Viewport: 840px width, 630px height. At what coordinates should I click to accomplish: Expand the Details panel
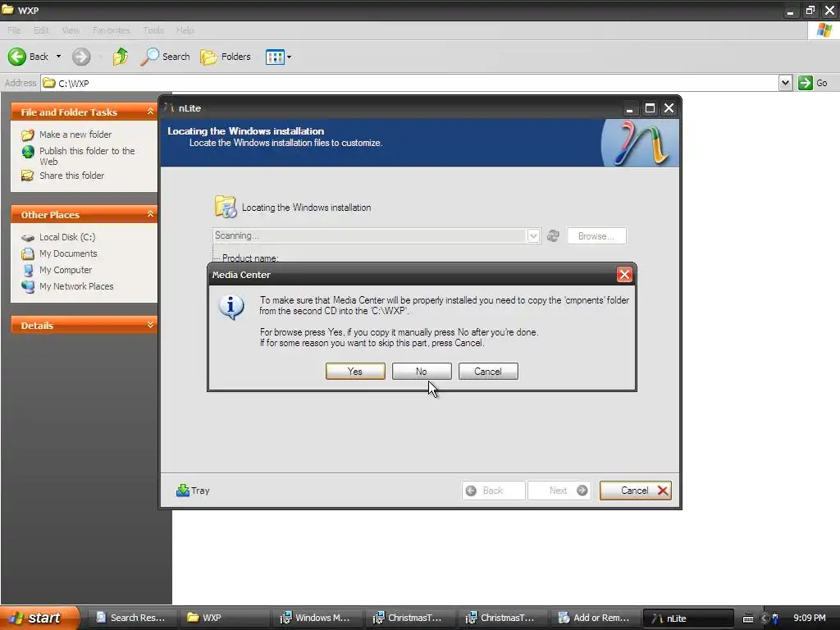pyautogui.click(x=150, y=325)
